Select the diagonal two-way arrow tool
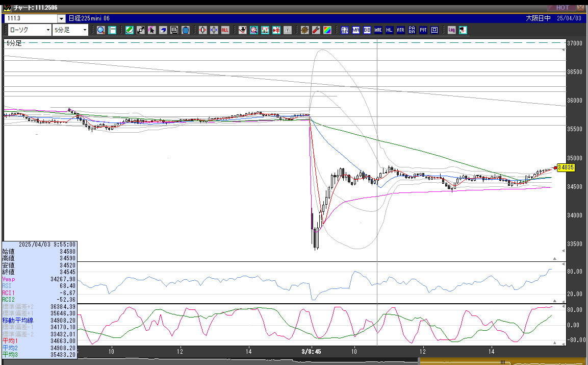The width and height of the screenshot is (588, 365). pos(141,30)
